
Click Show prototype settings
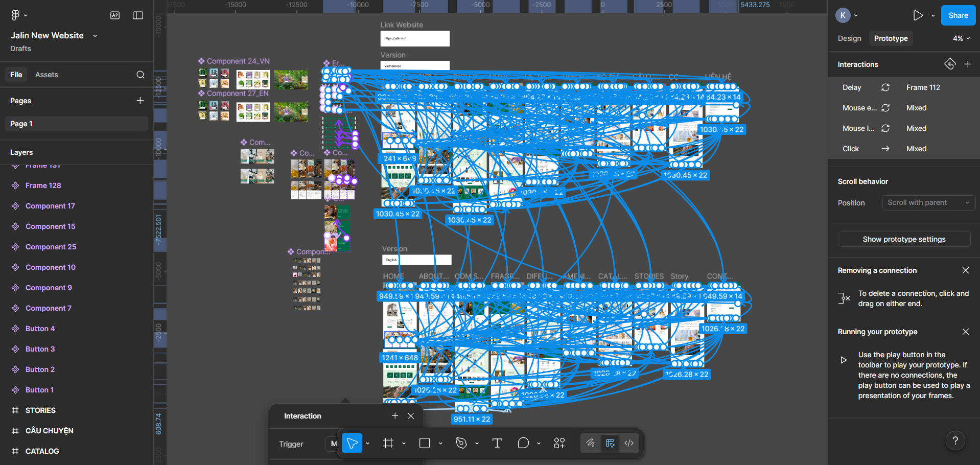tap(903, 239)
